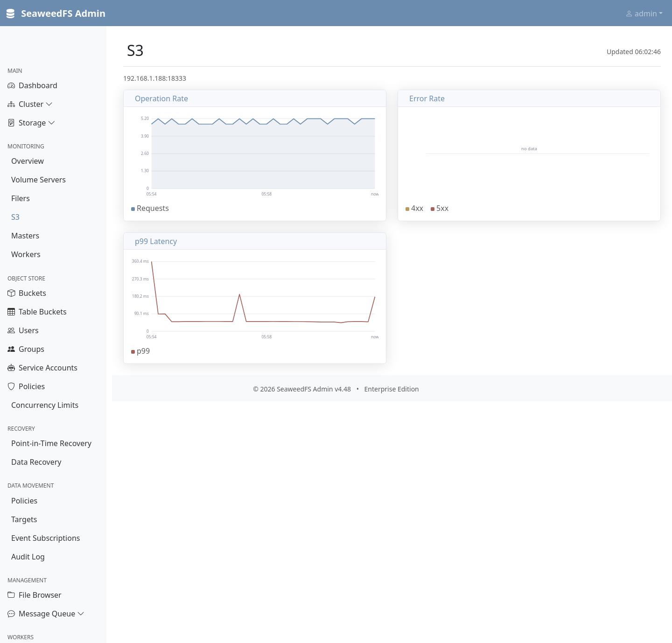The image size is (672, 643).
Task: Click the Storage disk icon
Action: (x=11, y=123)
